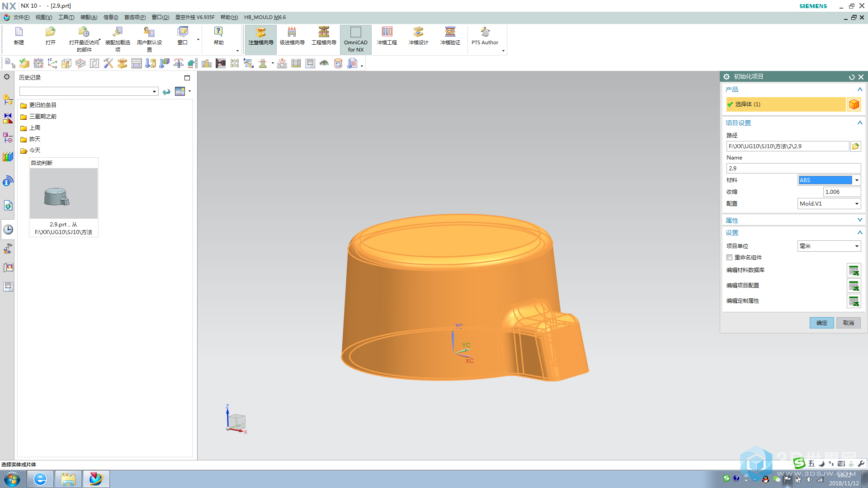Click the History clock icon in sidebar

pyautogui.click(x=8, y=230)
